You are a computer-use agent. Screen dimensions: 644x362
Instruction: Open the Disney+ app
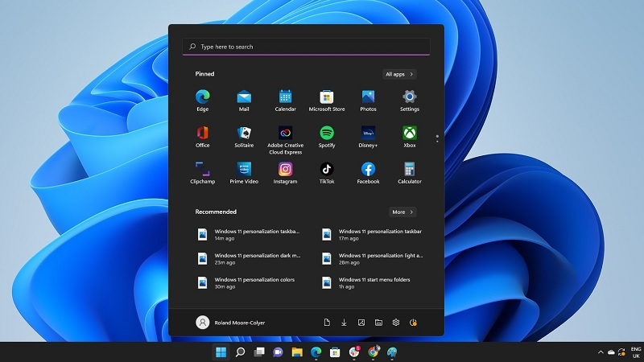[x=368, y=137]
